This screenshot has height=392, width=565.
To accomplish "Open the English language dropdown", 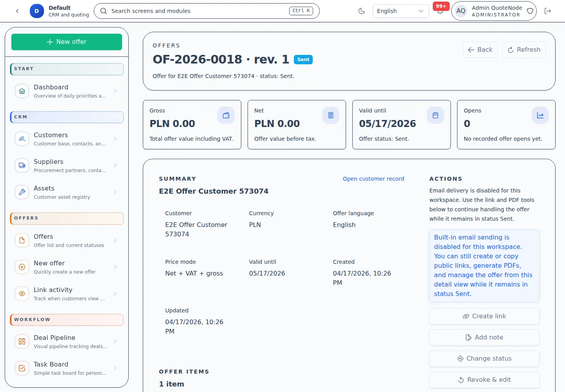I will tap(401, 11).
